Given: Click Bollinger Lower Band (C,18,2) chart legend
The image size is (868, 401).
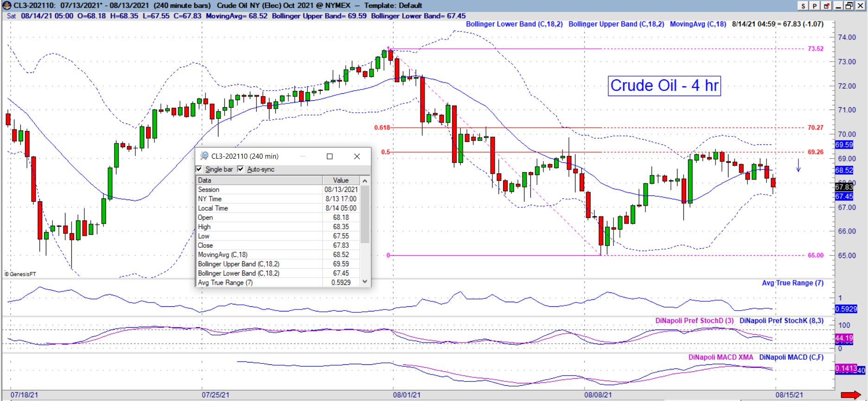Looking at the screenshot, I should 514,24.
